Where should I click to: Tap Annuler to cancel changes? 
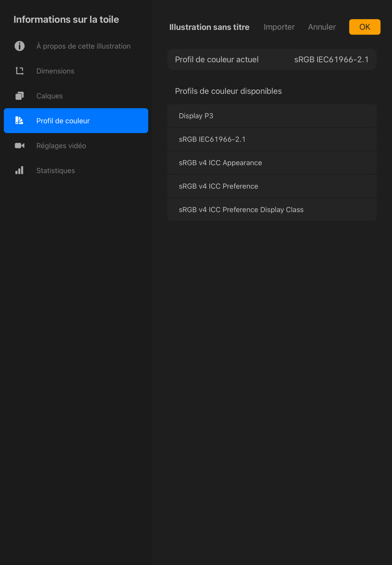[322, 27]
